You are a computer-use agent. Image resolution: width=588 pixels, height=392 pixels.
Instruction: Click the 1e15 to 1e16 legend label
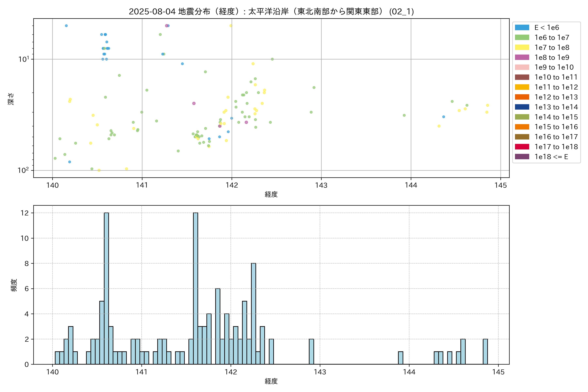coord(556,127)
